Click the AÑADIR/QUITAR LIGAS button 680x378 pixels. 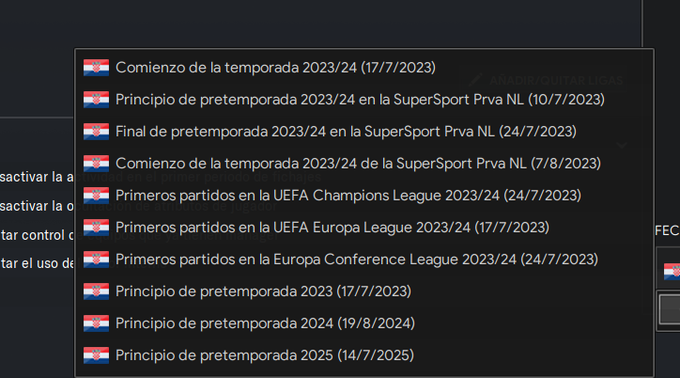point(547,80)
